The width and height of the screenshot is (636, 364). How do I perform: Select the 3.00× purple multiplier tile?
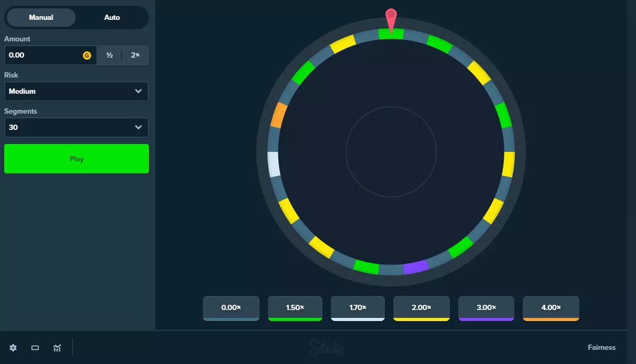486,308
